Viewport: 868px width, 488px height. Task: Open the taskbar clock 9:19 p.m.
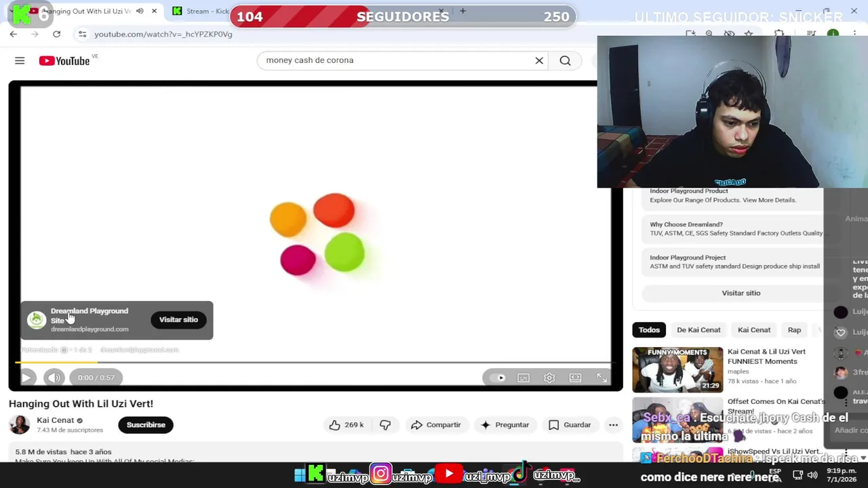tap(841, 475)
